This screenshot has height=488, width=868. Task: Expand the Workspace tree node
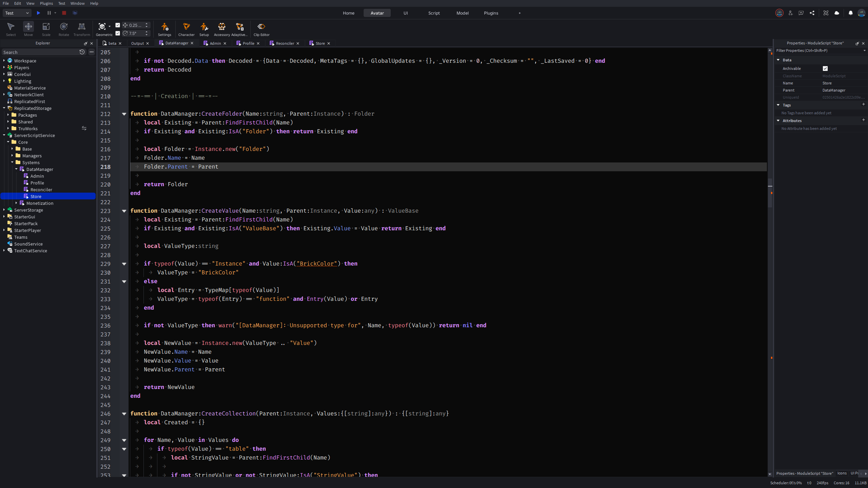click(x=4, y=61)
